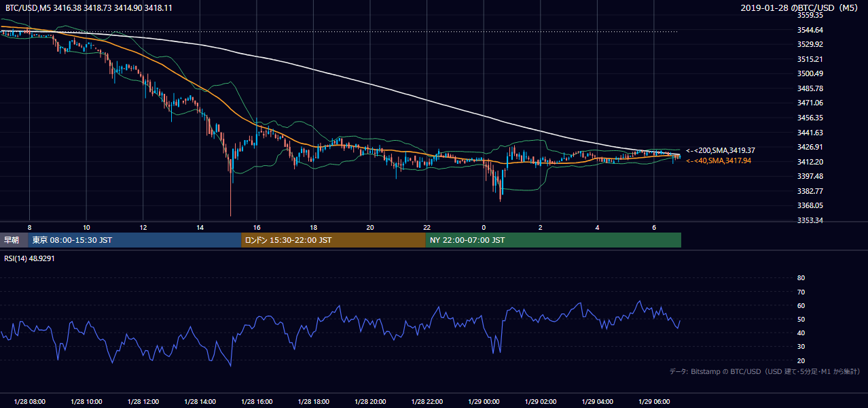Click hour label 16 under the price chart
Image resolution: width=868 pixels, height=408 pixels.
(x=257, y=227)
